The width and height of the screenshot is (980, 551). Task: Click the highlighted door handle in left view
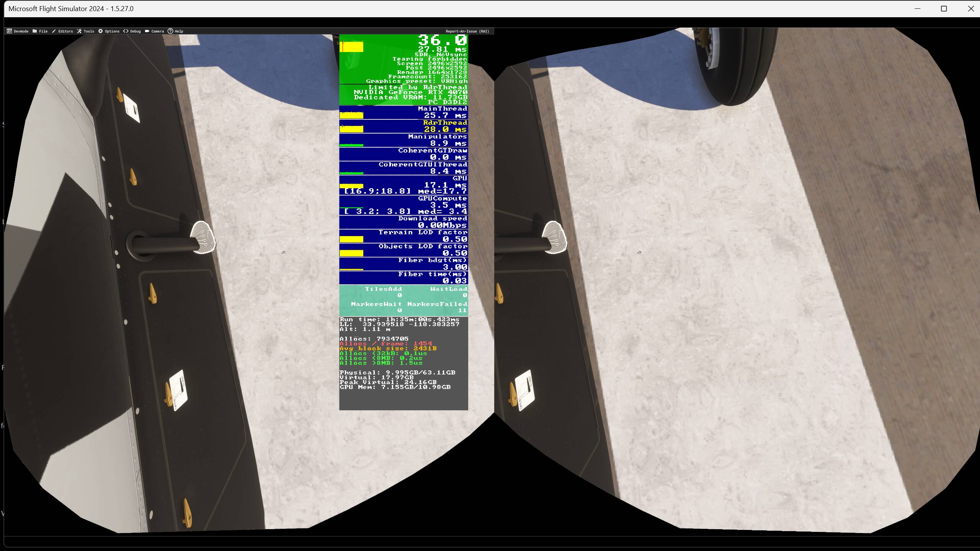[202, 237]
